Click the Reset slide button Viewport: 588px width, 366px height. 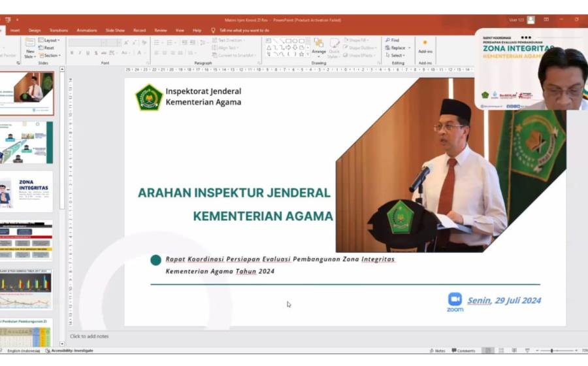coord(46,48)
